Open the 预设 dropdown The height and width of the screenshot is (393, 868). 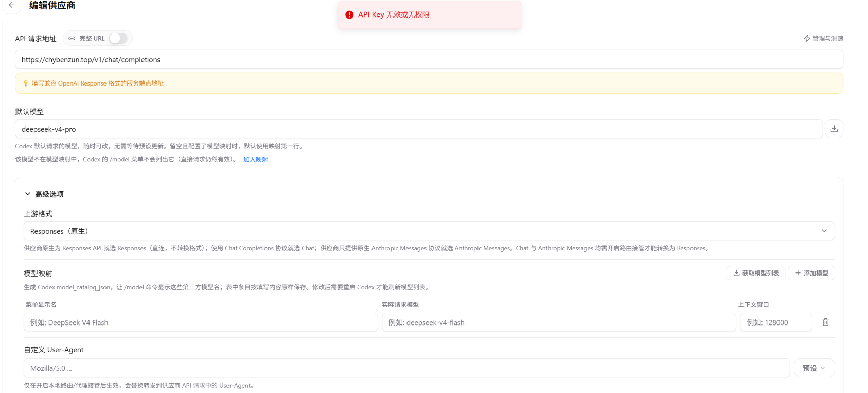pos(814,368)
